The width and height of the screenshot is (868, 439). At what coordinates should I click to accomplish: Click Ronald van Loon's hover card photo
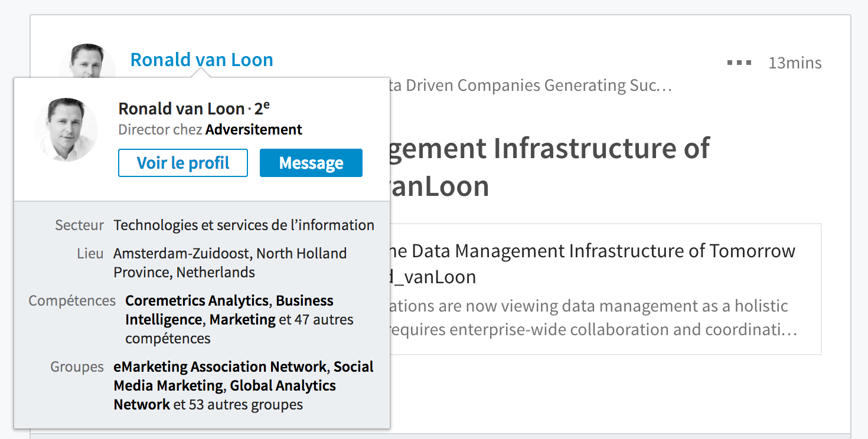[x=66, y=130]
